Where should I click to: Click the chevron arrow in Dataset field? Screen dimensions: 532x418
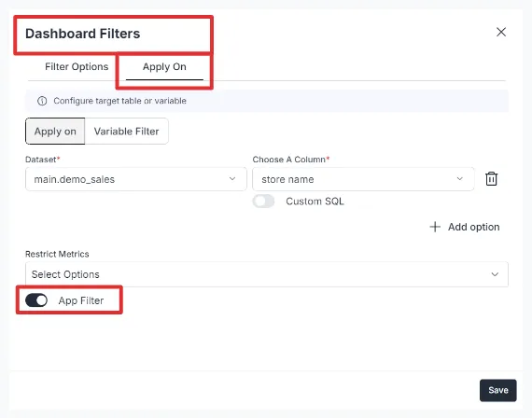[232, 179]
